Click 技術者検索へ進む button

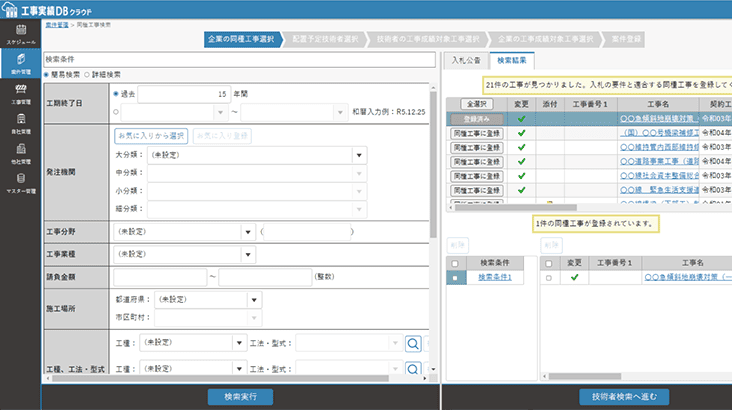click(625, 397)
